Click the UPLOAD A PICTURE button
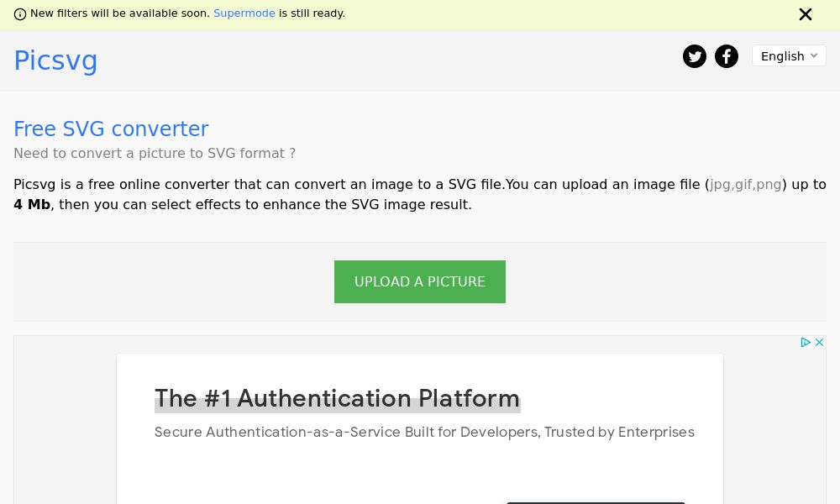Viewport: 840px width, 504px height. coord(420,281)
